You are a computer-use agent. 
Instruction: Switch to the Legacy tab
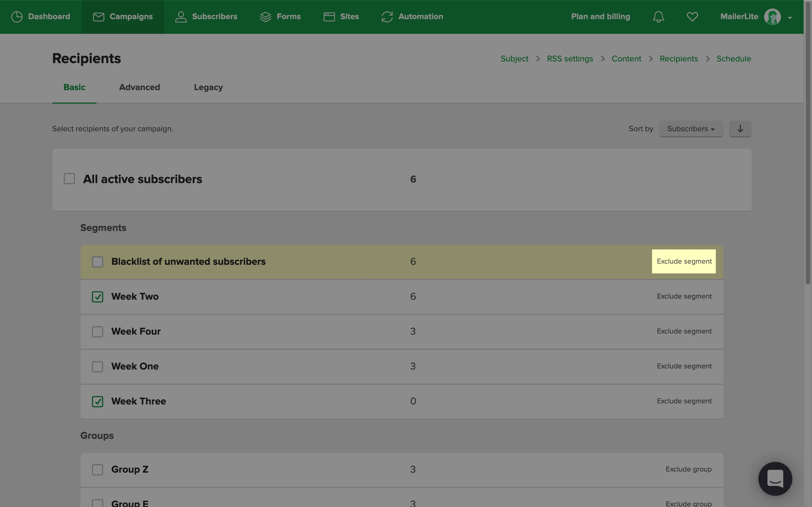[x=208, y=88]
